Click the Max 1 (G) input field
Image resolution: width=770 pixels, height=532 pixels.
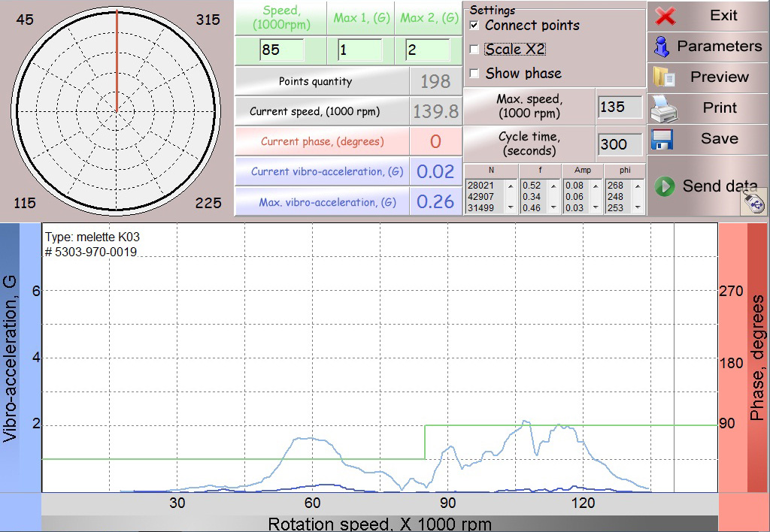coord(359,50)
